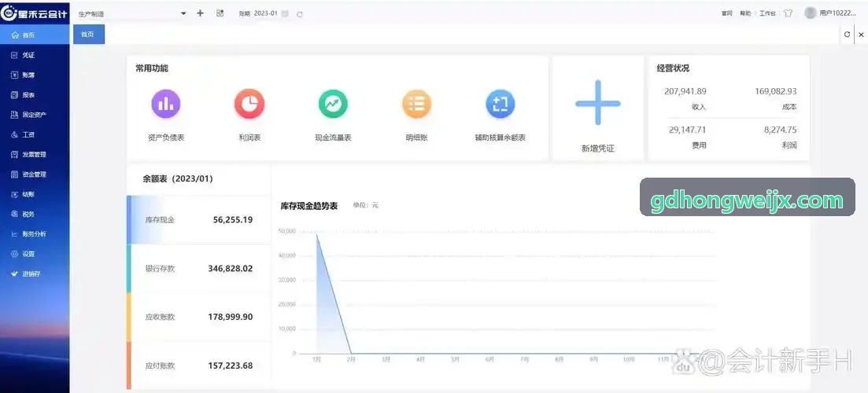
Task: Add a new account set with plus icon
Action: 201,13
